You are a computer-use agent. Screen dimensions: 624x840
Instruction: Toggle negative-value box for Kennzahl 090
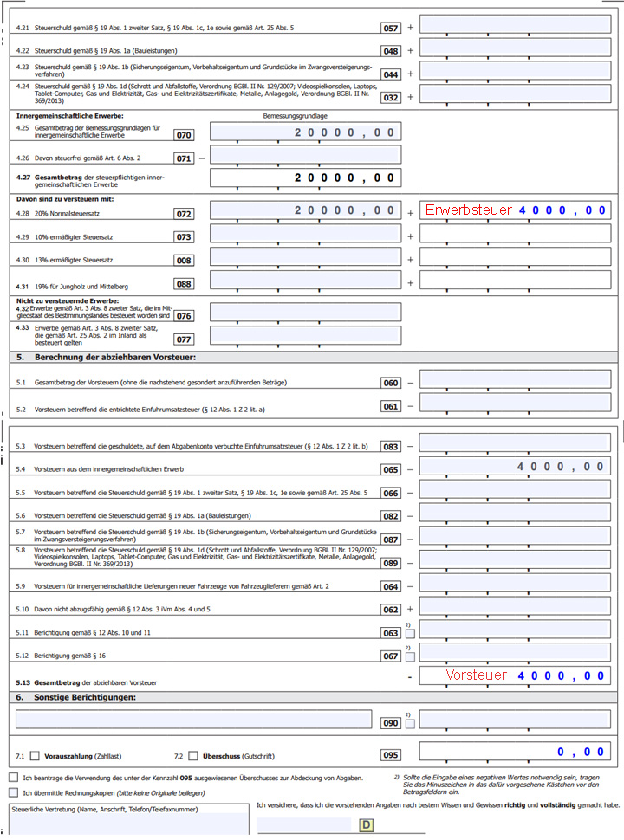pyautogui.click(x=410, y=724)
